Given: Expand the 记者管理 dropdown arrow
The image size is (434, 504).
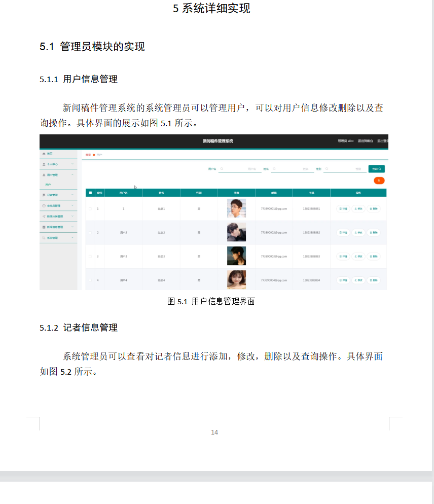Looking at the screenshot, I should pos(73,195).
